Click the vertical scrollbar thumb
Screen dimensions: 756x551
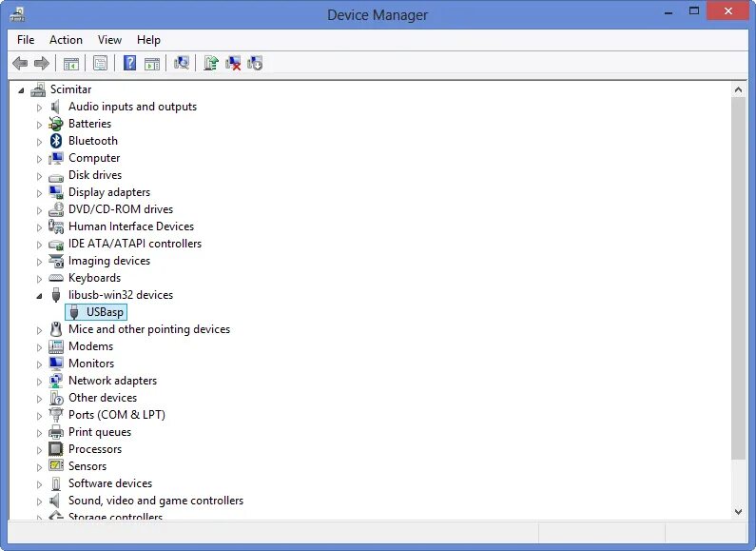coord(738,279)
